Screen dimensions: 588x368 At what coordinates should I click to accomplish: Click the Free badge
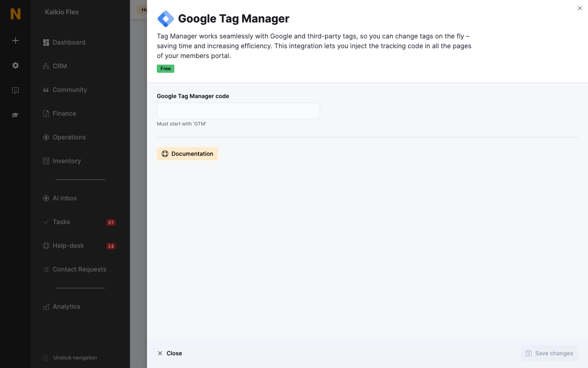pos(165,69)
